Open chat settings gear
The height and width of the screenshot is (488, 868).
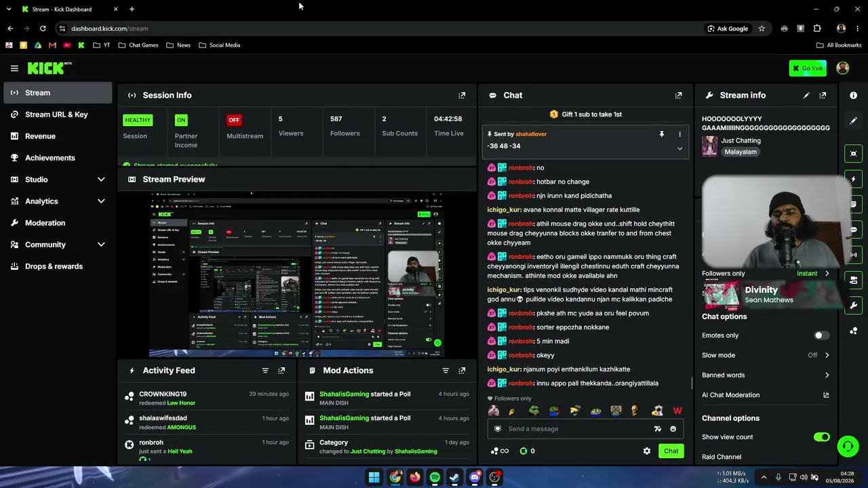[647, 451]
